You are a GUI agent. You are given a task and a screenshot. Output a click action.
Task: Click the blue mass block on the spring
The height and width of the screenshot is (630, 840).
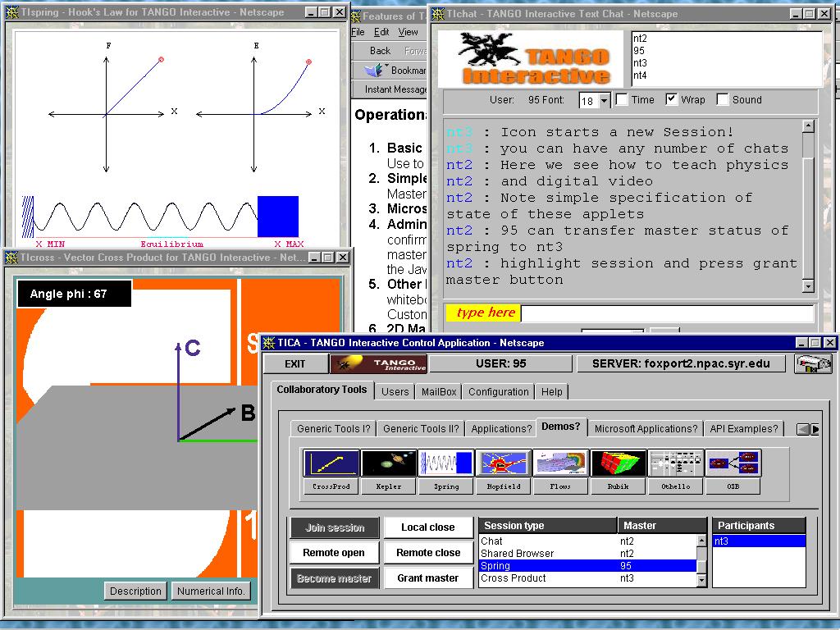[278, 217]
